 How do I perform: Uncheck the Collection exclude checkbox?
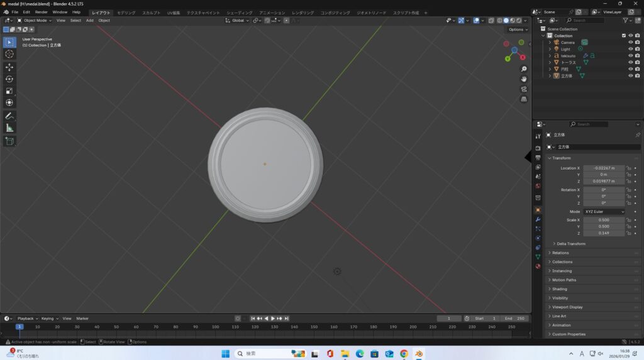624,36
